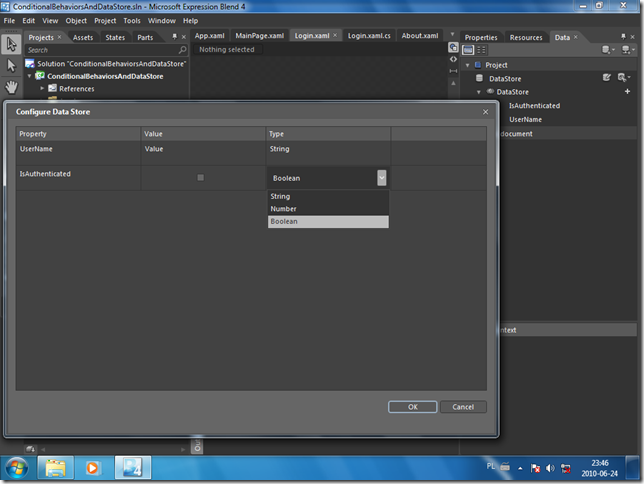Click the Windows Start button
This screenshot has width=644, height=484.
tap(17, 467)
